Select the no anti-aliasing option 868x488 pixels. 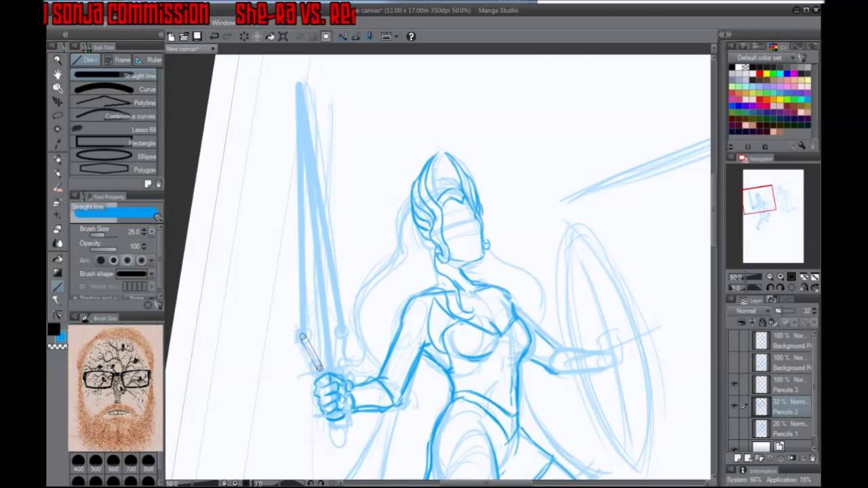point(100,260)
